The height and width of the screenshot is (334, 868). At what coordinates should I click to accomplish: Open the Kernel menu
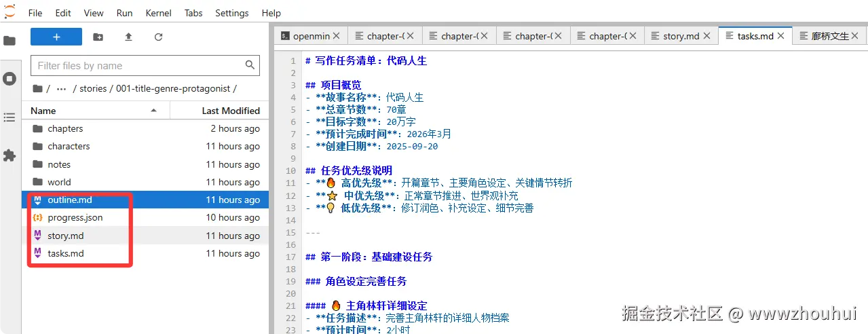pos(158,13)
